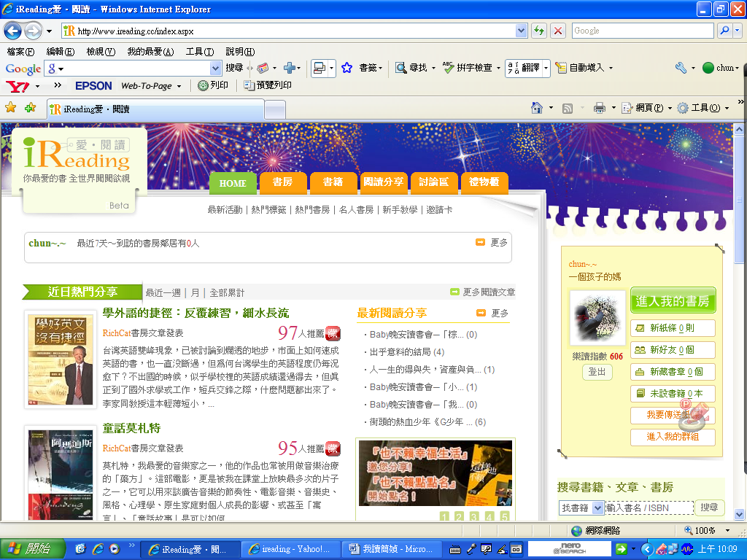Open the 檔案(F) File menu
Viewport: 747px width, 560px height.
pos(20,52)
